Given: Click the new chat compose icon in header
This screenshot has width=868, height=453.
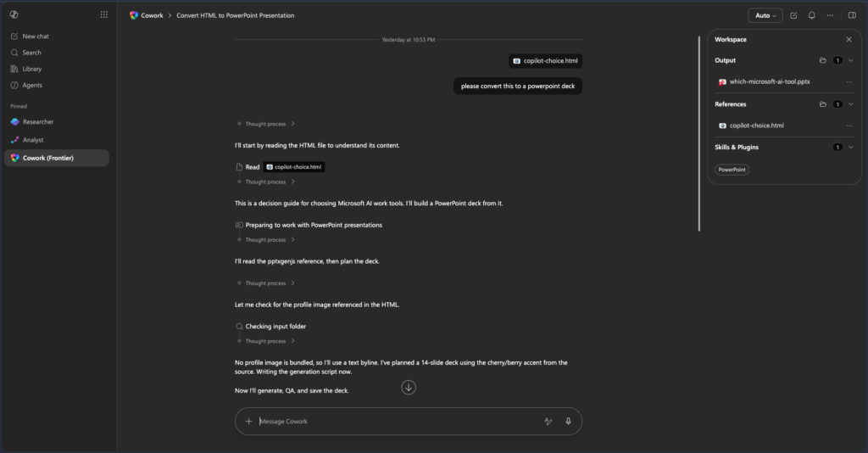Looking at the screenshot, I should pyautogui.click(x=793, y=15).
